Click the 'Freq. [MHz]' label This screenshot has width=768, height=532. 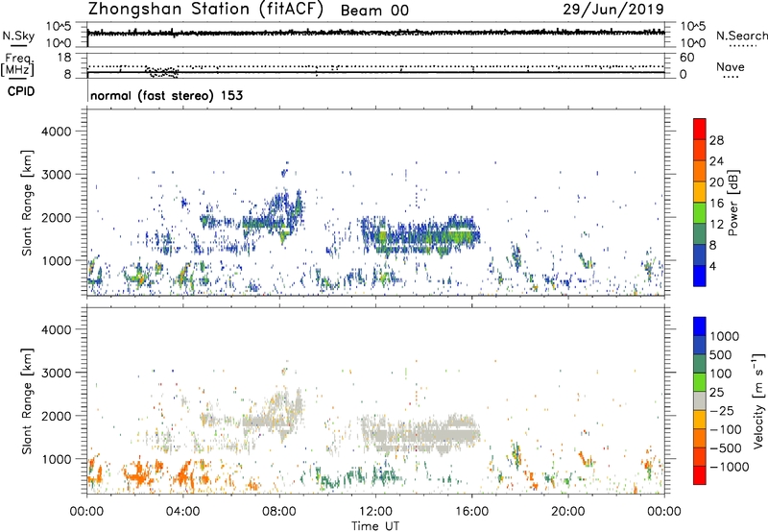17,64
